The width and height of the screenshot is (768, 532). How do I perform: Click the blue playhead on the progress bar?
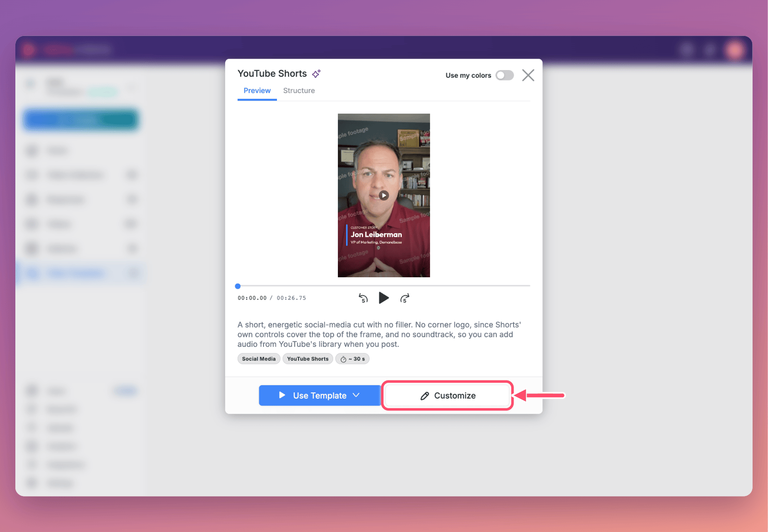click(238, 286)
